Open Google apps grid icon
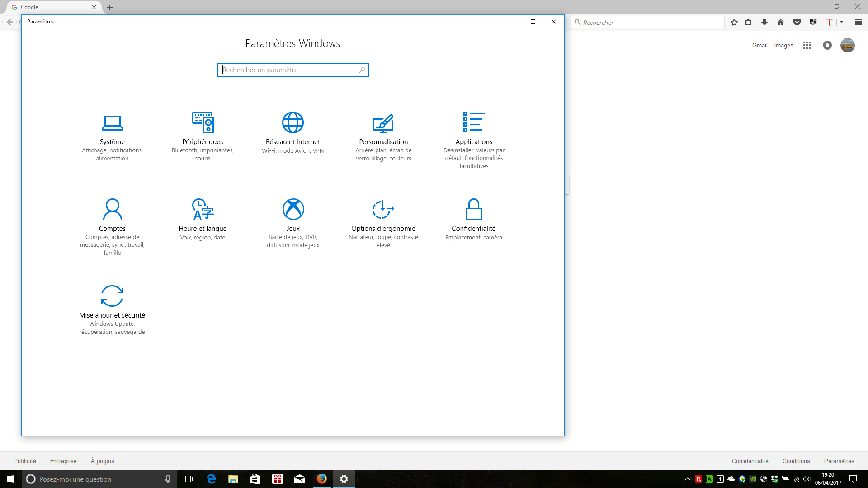 (x=807, y=45)
